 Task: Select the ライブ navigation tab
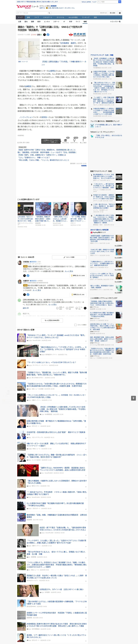pos(37,17)
